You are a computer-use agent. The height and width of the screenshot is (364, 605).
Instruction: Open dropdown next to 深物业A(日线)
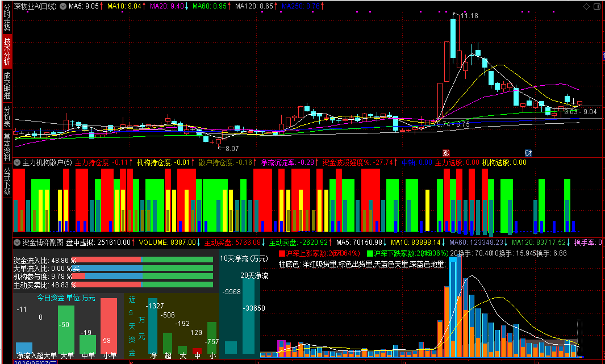[63, 6]
